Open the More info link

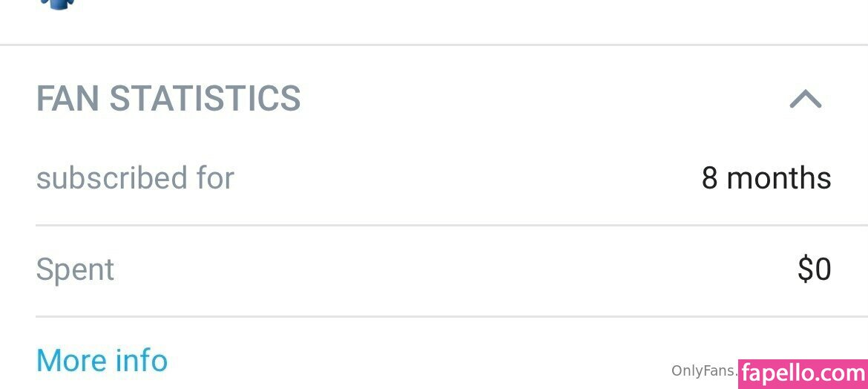(x=102, y=361)
